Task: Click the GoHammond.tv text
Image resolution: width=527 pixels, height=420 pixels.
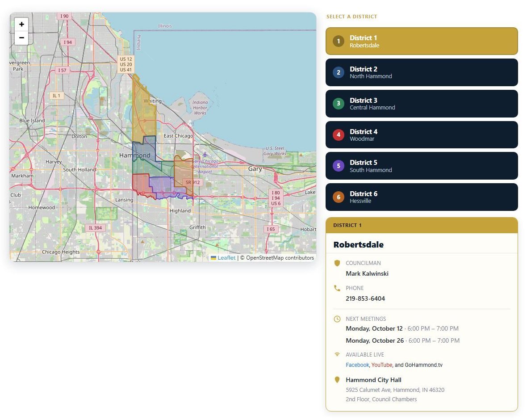Action: [x=423, y=365]
